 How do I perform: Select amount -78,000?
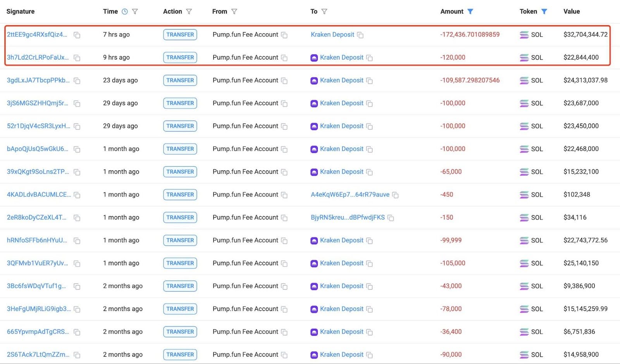(451, 309)
